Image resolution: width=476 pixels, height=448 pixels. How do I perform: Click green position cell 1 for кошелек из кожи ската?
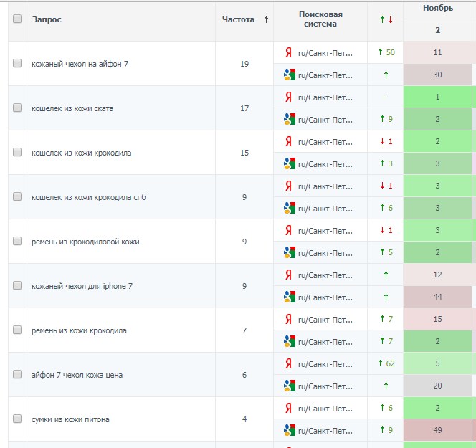[x=437, y=97]
